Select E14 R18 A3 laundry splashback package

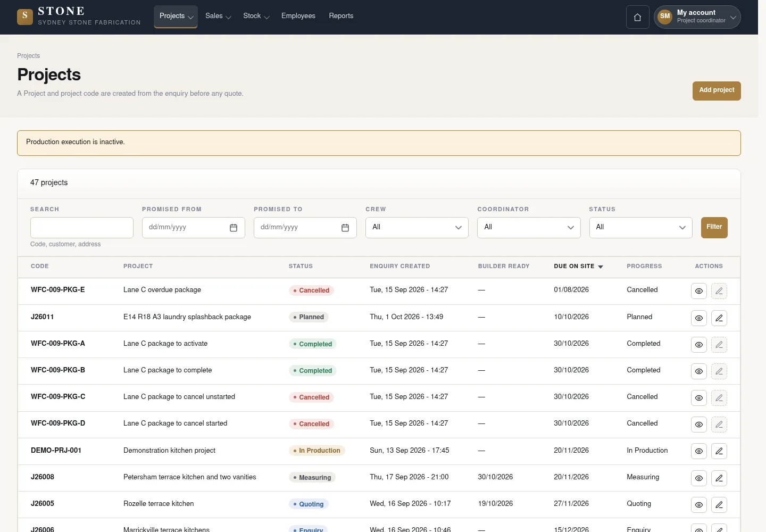(187, 317)
